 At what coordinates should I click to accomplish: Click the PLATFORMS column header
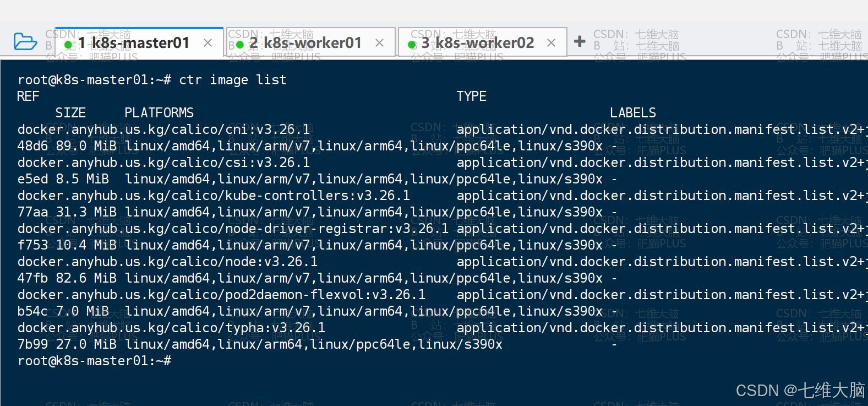[x=159, y=113]
